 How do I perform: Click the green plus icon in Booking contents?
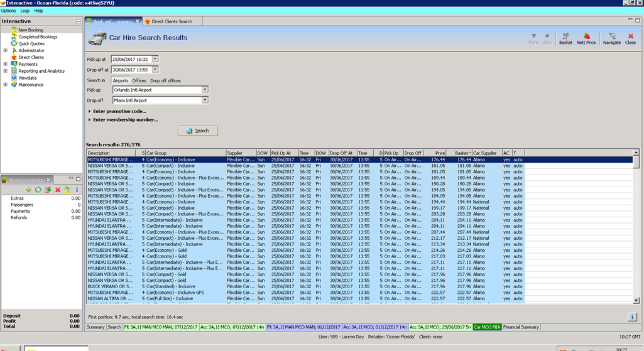tap(28, 190)
